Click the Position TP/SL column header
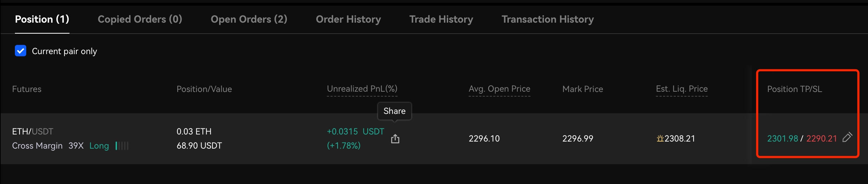The width and height of the screenshot is (868, 184). tap(794, 89)
